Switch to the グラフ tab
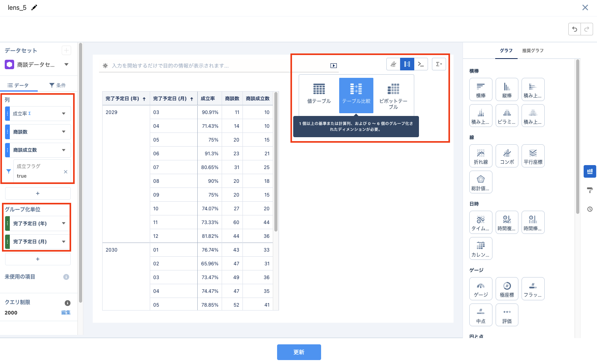This screenshot has width=597, height=364. click(506, 51)
